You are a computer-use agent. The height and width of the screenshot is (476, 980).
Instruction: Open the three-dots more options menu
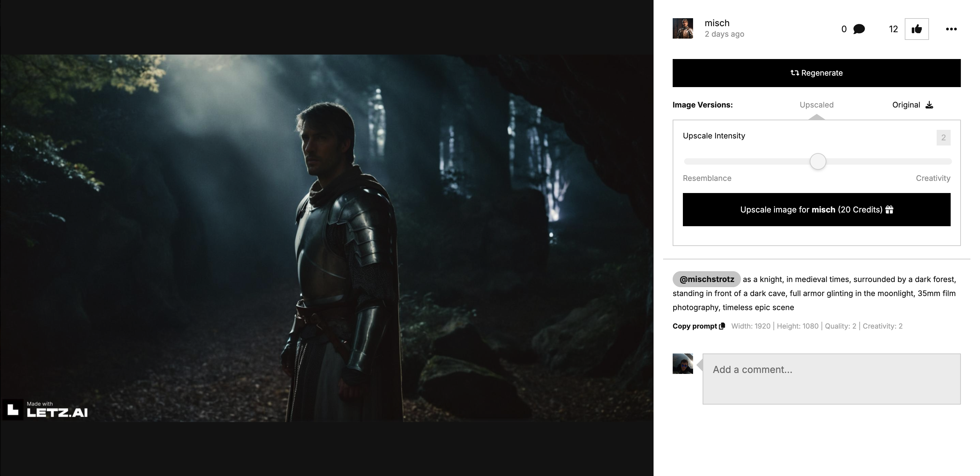[x=951, y=29]
